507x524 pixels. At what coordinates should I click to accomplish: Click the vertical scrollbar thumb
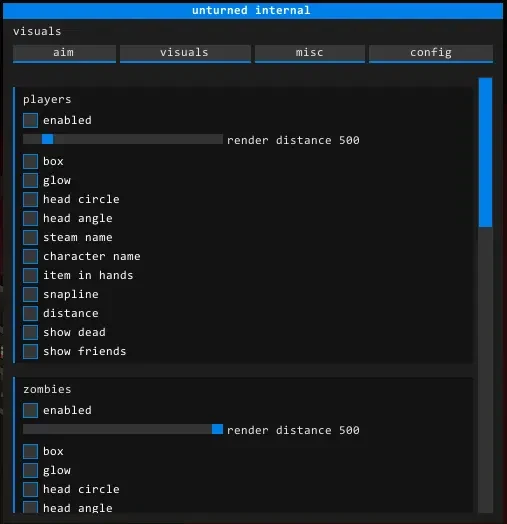[x=485, y=152]
